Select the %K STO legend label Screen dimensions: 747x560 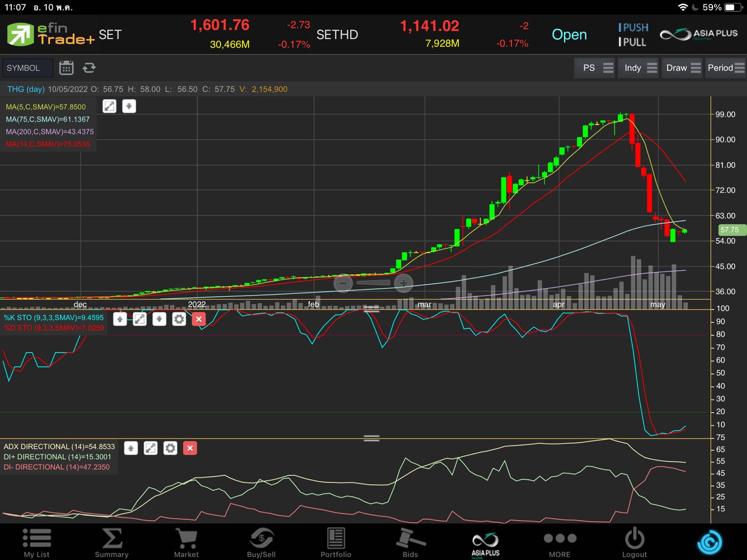point(54,318)
